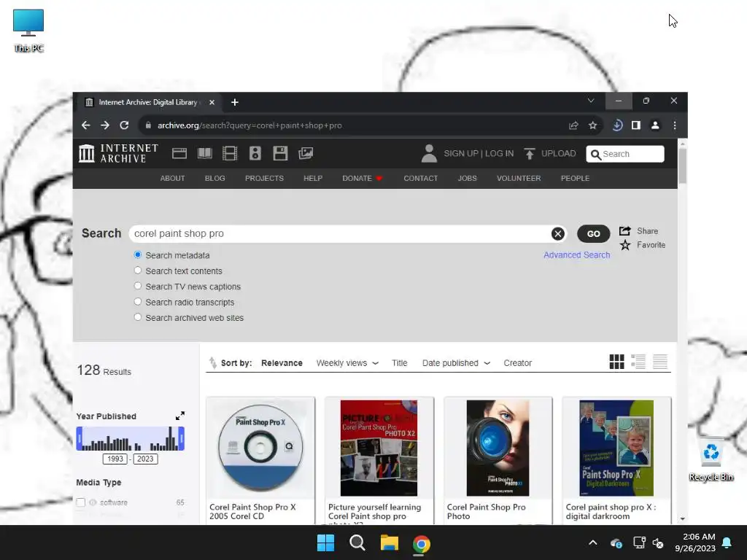This screenshot has height=560, width=747.
Task: Share this page from address bar
Action: [x=573, y=125]
